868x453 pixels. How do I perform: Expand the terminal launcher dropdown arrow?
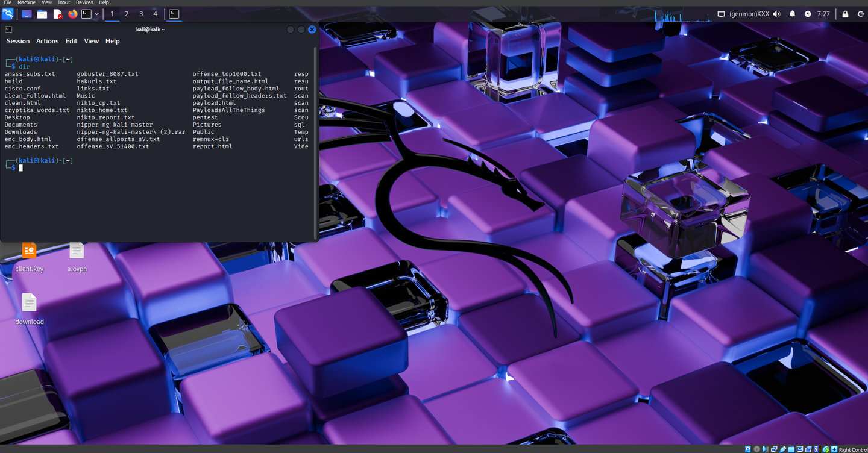click(x=96, y=14)
